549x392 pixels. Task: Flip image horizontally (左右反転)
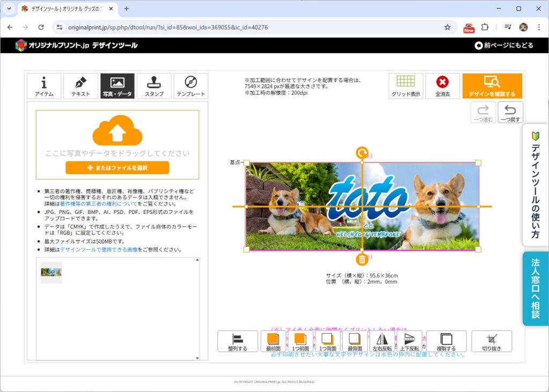click(x=382, y=341)
